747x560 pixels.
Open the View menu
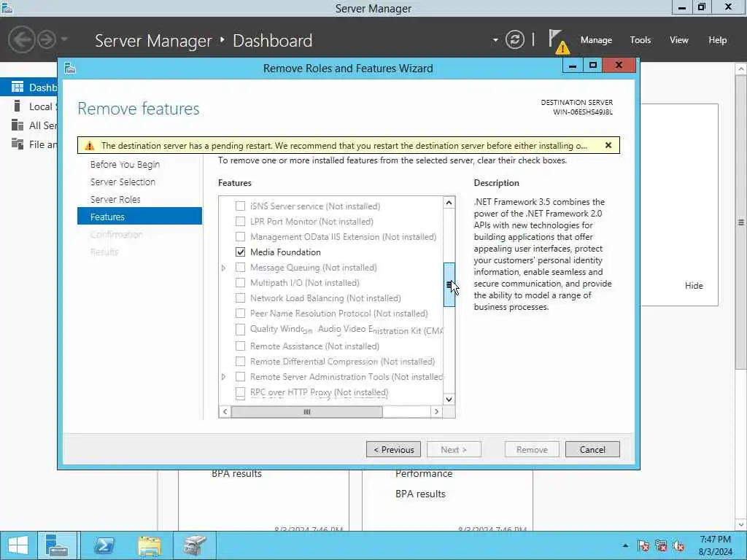pyautogui.click(x=679, y=40)
